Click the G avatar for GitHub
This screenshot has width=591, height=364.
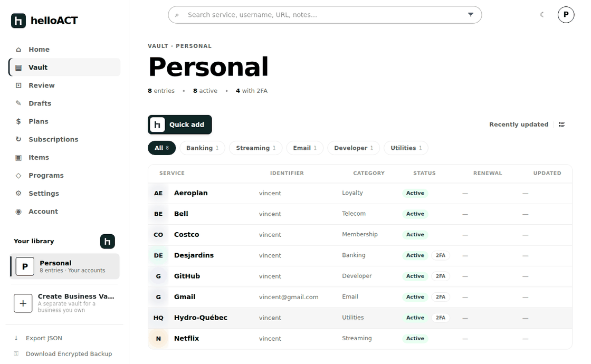tap(158, 276)
